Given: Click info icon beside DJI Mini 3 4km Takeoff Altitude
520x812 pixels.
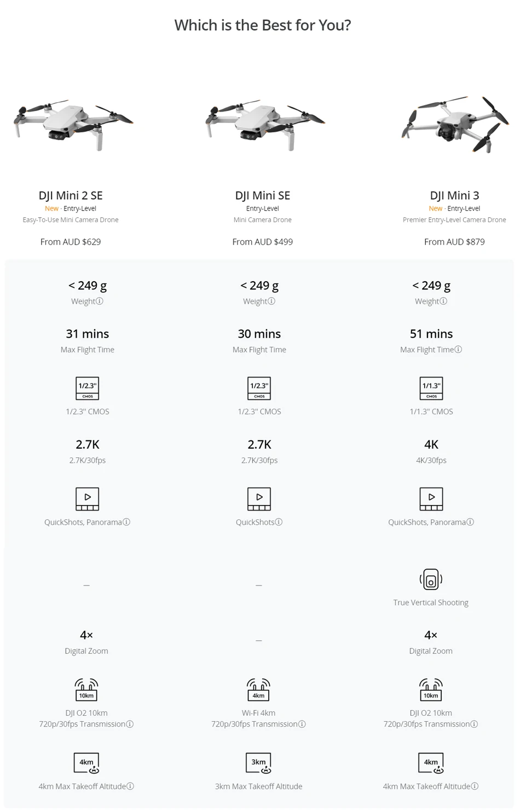Looking at the screenshot, I should coord(475,786).
